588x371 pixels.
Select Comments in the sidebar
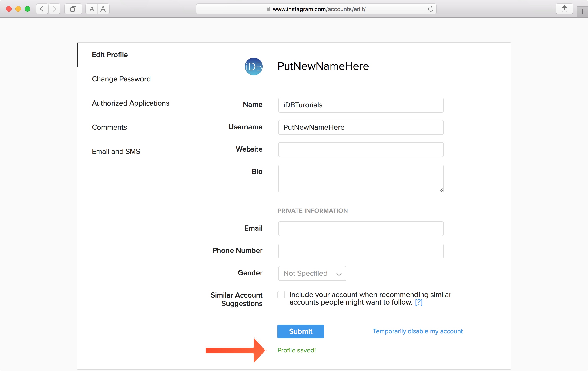(109, 127)
